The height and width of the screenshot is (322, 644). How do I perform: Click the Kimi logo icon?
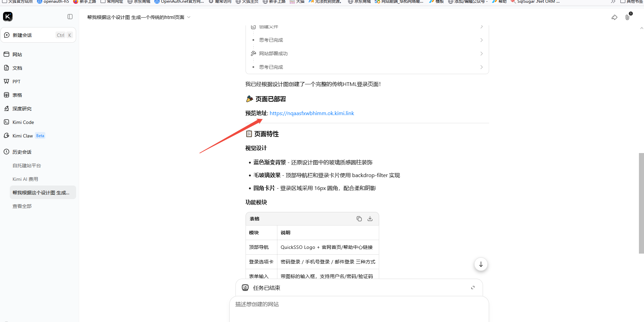coord(8,17)
